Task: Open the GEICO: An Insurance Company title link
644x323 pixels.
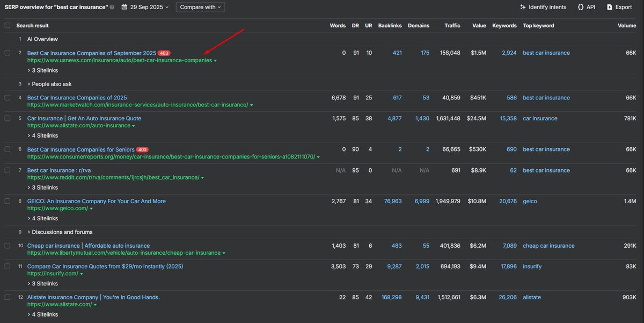Action: (97, 201)
